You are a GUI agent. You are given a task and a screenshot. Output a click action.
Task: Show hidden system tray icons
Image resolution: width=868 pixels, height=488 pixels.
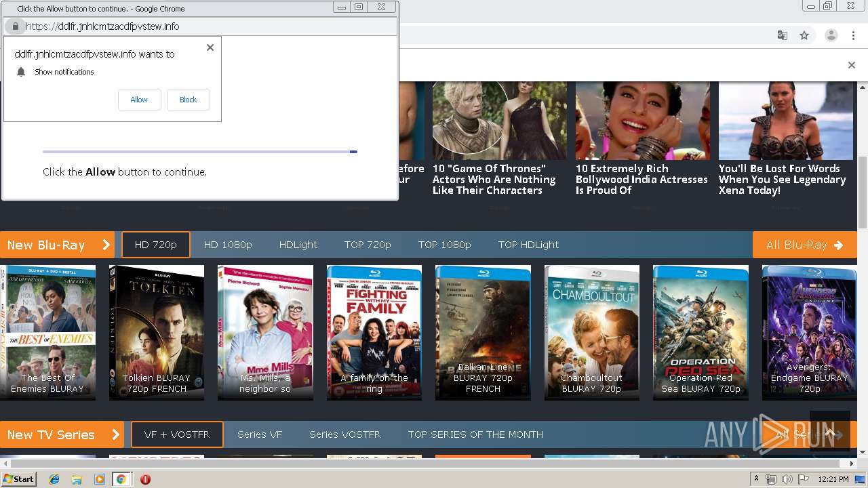[x=757, y=479]
